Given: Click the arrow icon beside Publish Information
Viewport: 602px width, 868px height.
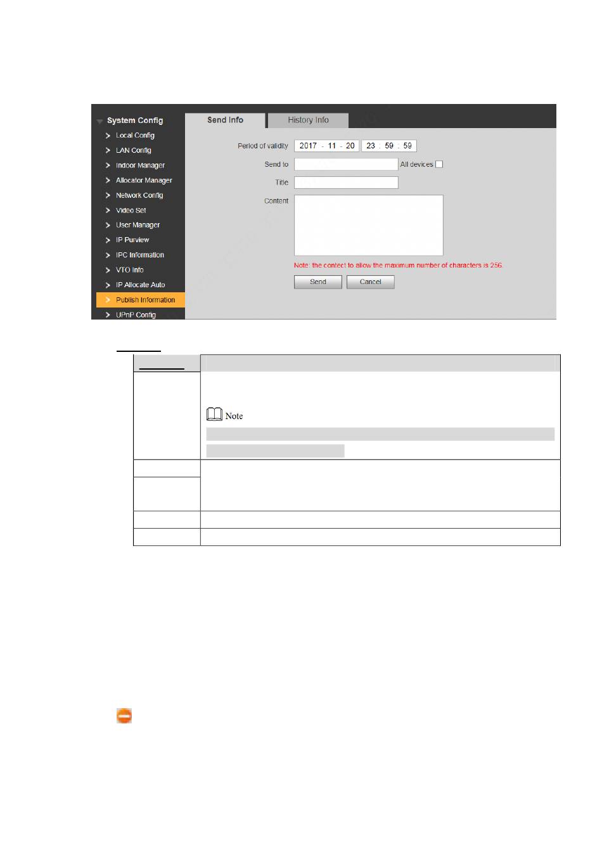Looking at the screenshot, I should coord(108,300).
